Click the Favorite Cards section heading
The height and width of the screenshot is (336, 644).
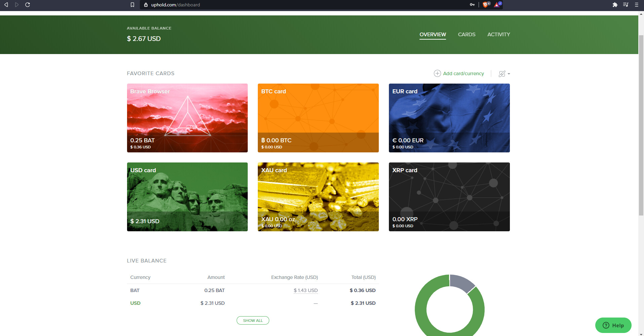151,74
